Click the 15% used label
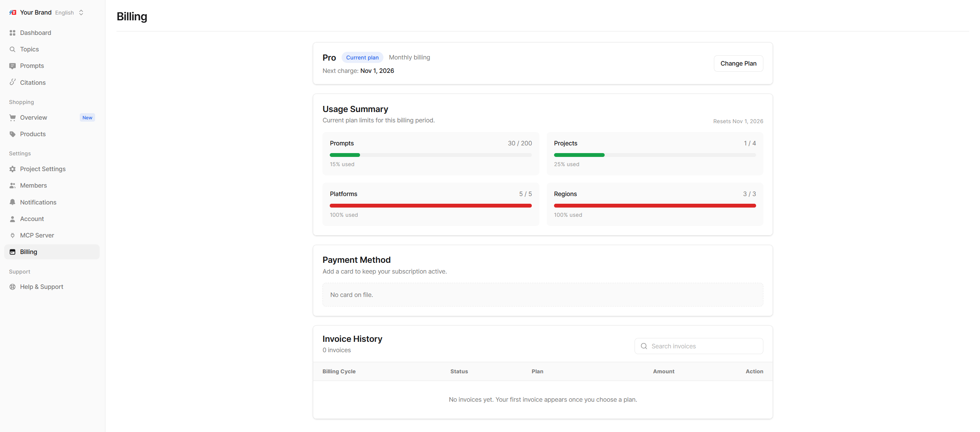The height and width of the screenshot is (432, 980). click(x=342, y=164)
